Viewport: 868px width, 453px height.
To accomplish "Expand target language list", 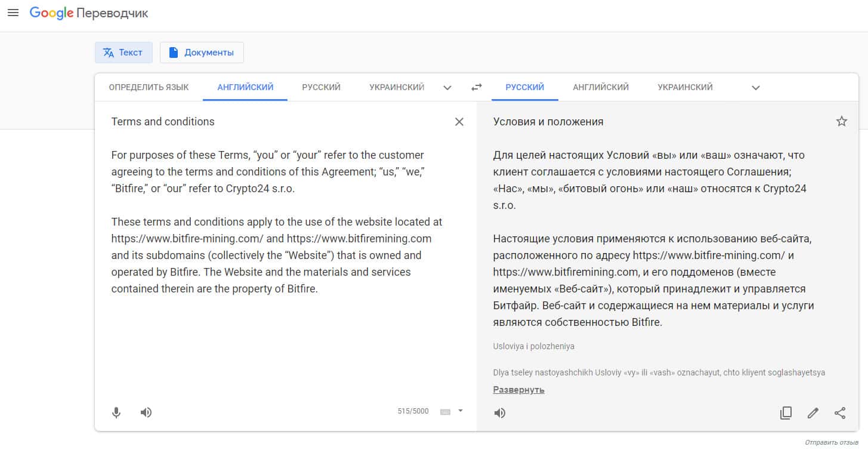I will 756,88.
